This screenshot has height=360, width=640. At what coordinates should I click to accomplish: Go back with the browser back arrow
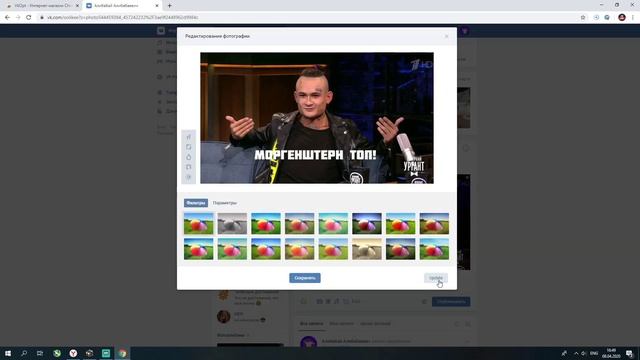click(7, 18)
